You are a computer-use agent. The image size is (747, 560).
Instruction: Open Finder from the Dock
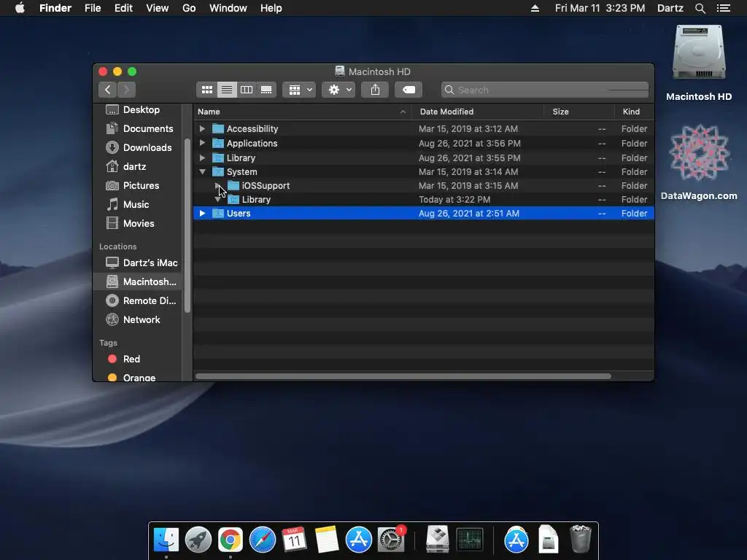(166, 540)
